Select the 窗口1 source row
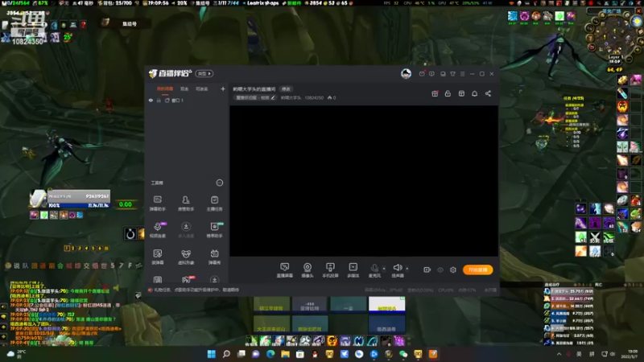 [187, 100]
